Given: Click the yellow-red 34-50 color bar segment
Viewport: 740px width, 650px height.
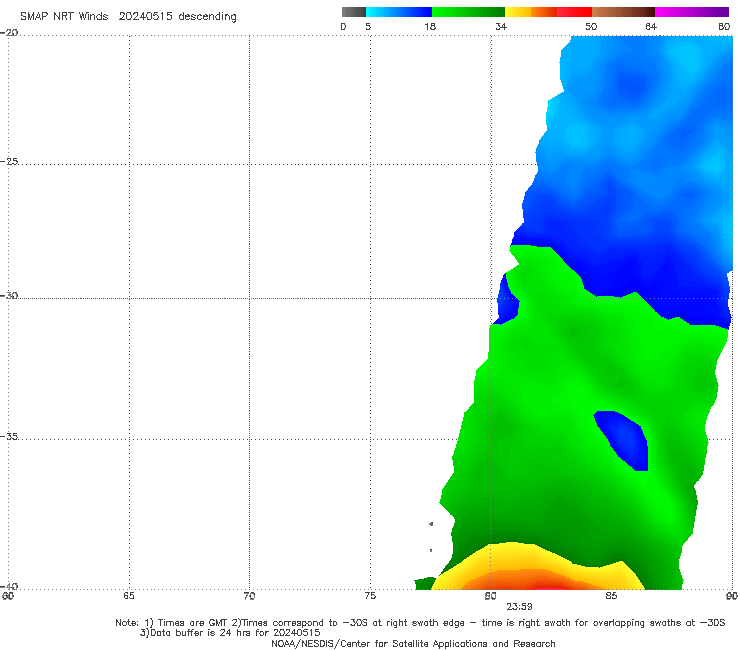Looking at the screenshot, I should 548,12.
